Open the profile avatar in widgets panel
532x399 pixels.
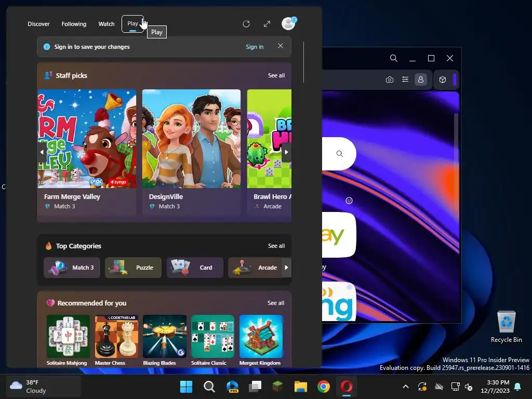click(x=289, y=24)
